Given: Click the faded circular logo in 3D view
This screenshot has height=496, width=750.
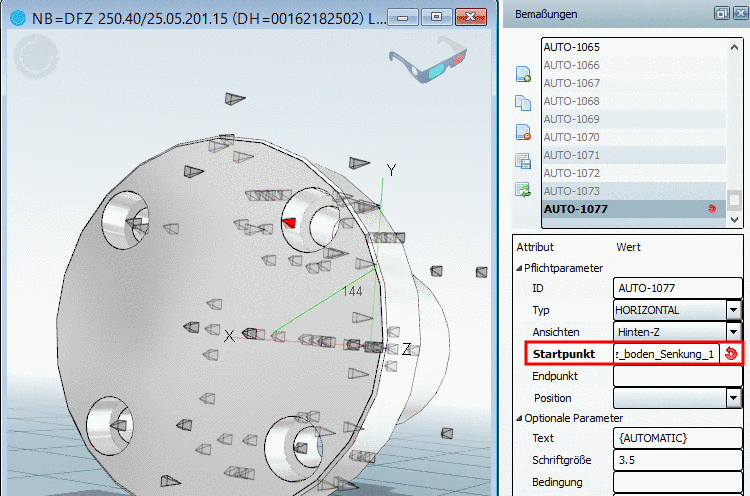Looking at the screenshot, I should click(x=35, y=56).
